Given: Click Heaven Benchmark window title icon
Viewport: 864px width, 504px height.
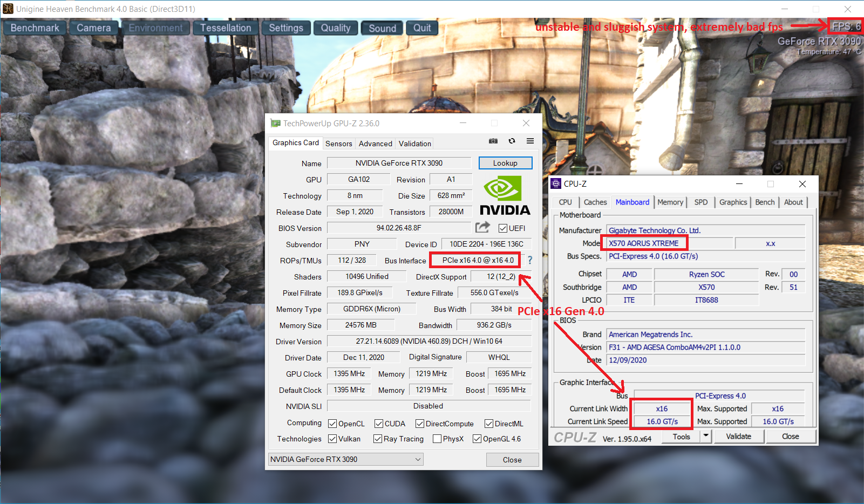Looking at the screenshot, I should (8, 9).
